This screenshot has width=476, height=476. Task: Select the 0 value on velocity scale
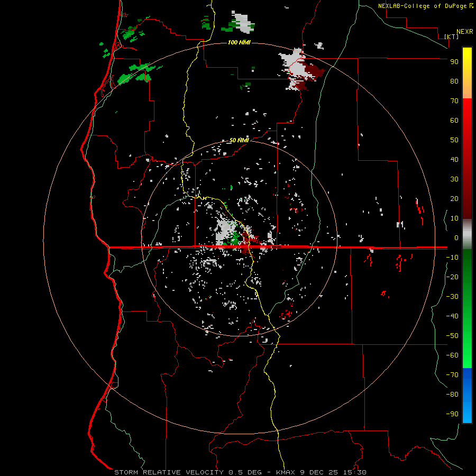456,237
